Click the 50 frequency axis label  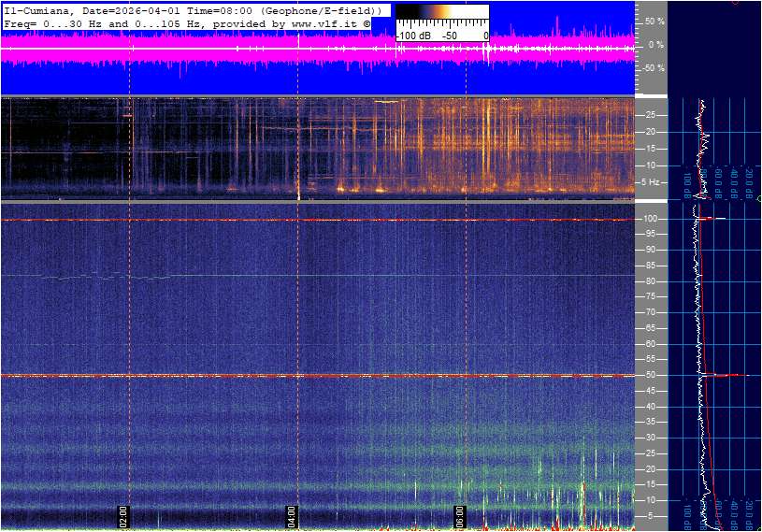tap(650, 375)
